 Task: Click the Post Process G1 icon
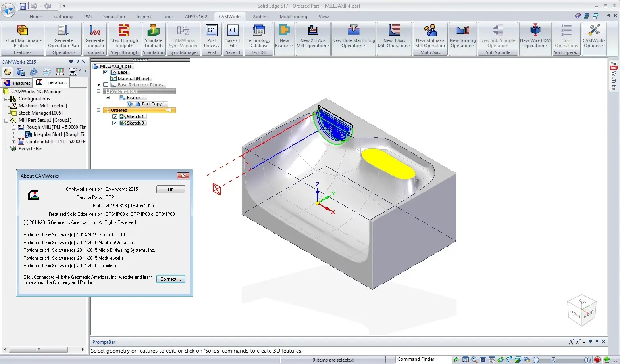tap(212, 31)
